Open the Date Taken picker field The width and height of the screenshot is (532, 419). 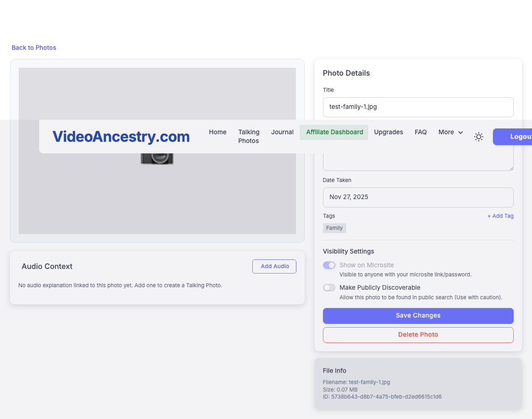point(418,197)
